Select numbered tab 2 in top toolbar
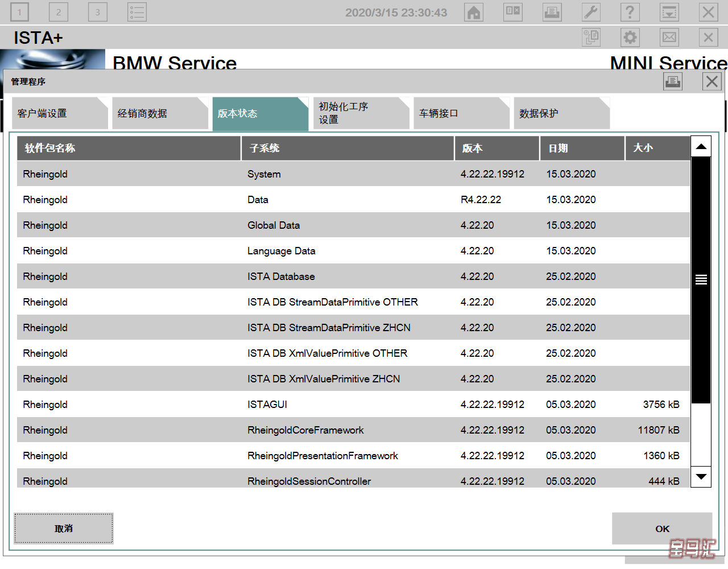 [59, 12]
